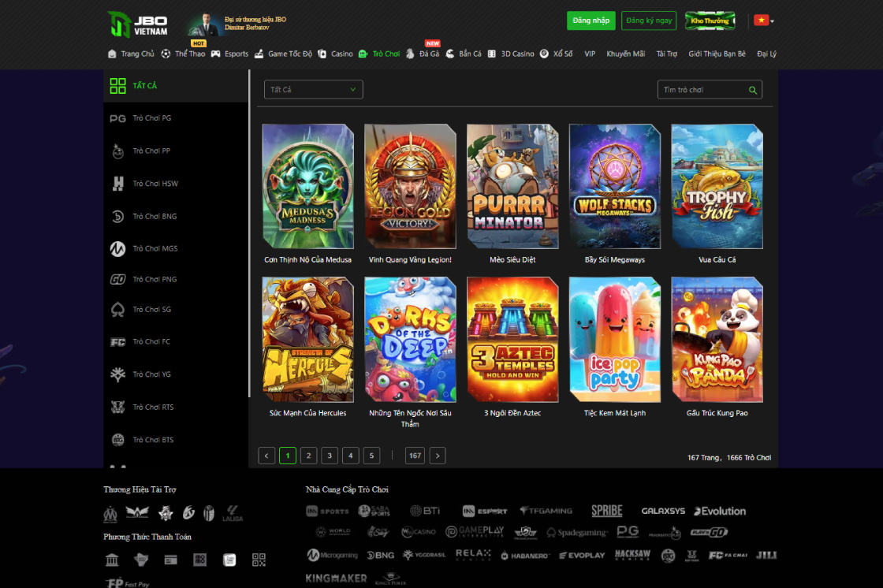Screen dimensions: 883x588
Task: Go to page 5
Action: tap(371, 456)
